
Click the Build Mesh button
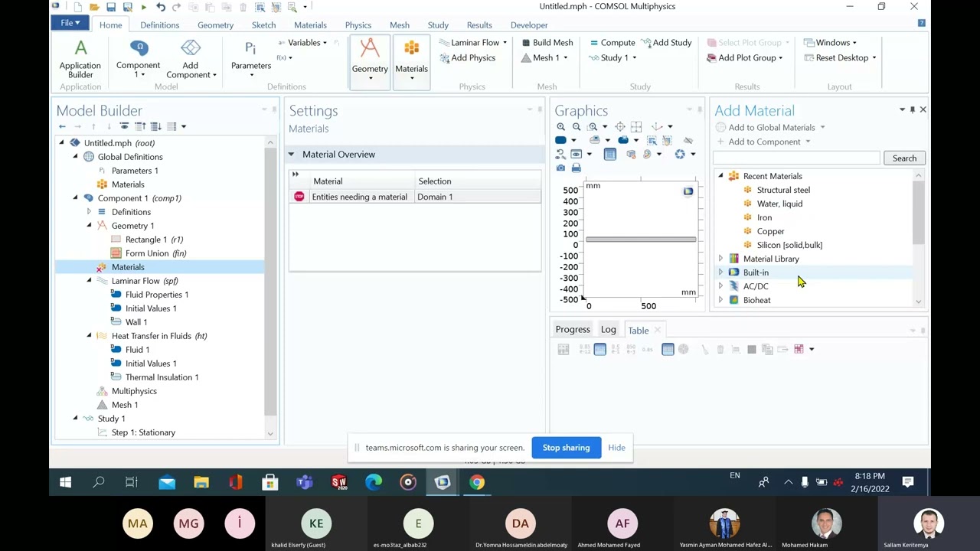point(547,43)
